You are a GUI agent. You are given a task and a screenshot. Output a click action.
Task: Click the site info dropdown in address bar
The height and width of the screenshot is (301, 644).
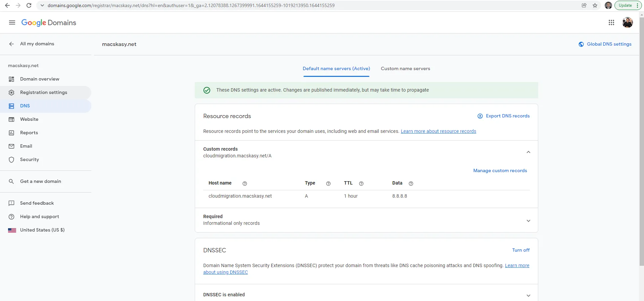(42, 5)
